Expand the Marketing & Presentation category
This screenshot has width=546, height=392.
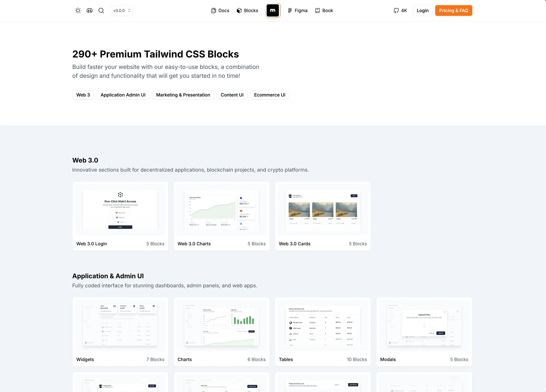[183, 95]
